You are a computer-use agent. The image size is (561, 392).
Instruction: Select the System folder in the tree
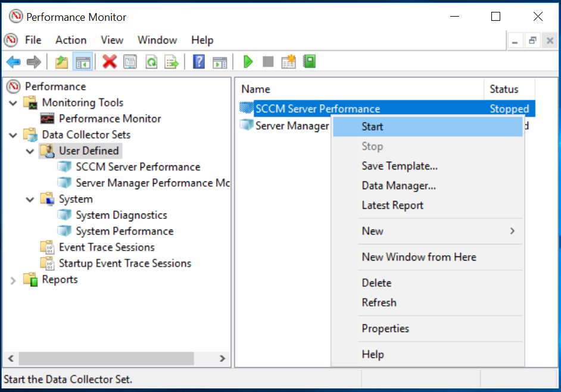[76, 199]
